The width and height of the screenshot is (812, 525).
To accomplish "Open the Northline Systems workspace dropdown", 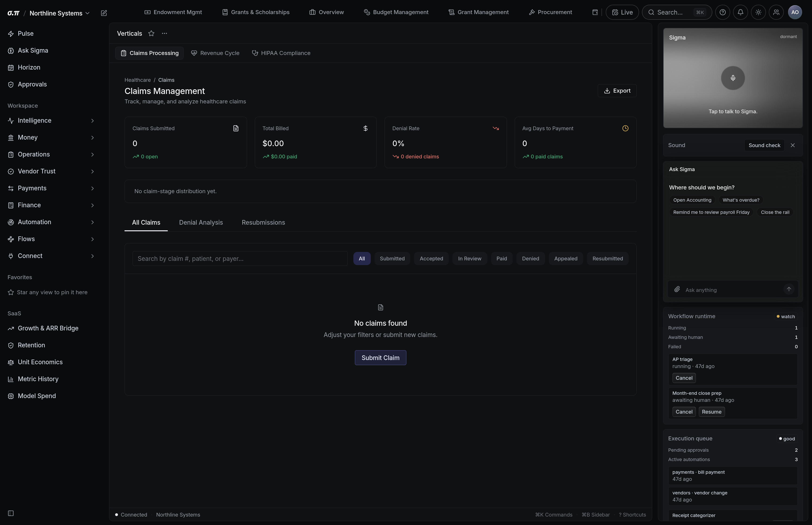I will (x=60, y=13).
